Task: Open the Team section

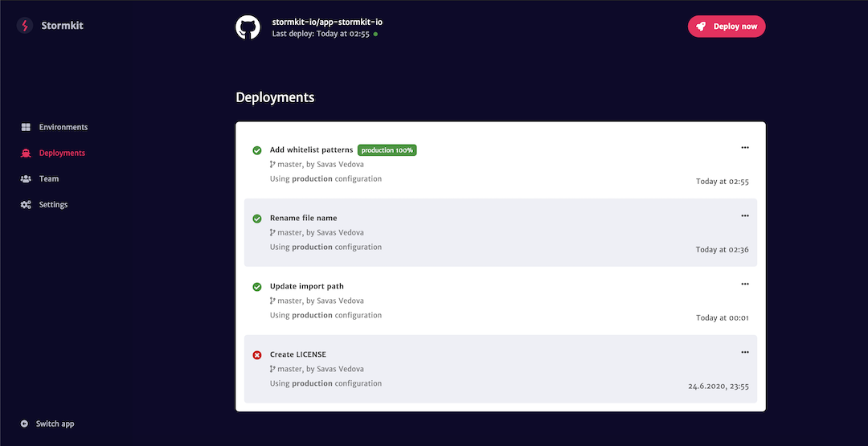Action: [x=49, y=178]
